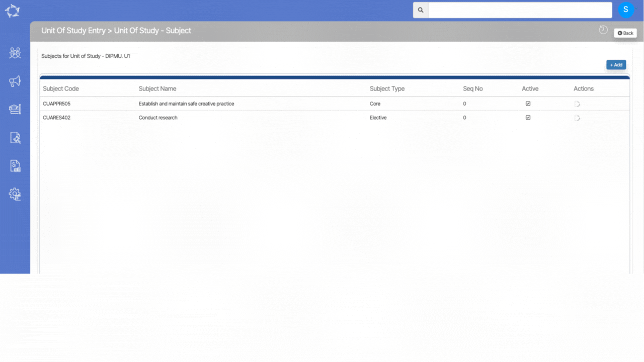The image size is (644, 362).
Task: Click the 'Conduct research' subject name
Action: click(x=158, y=118)
